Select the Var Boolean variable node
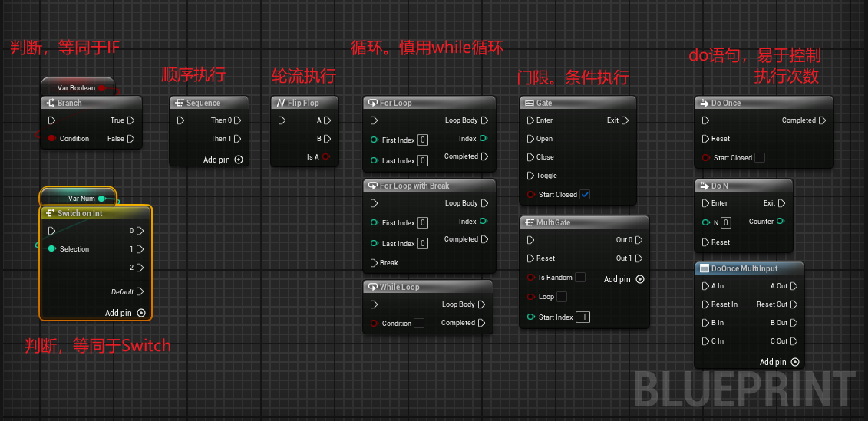 76,88
